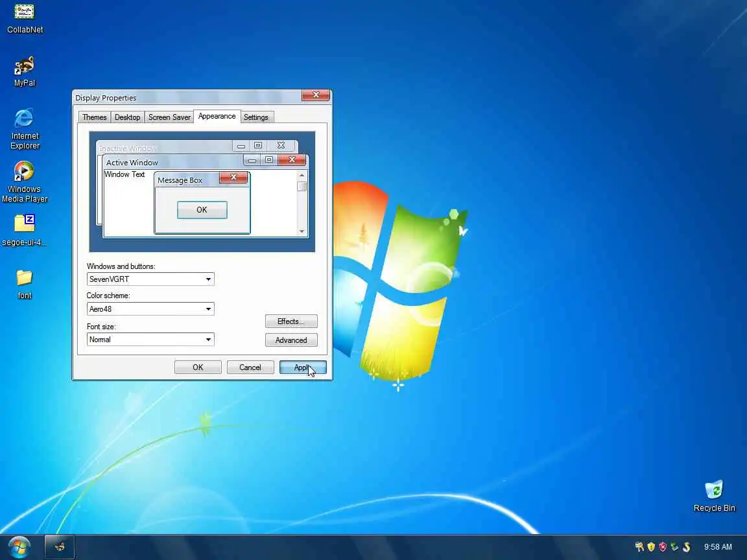The width and height of the screenshot is (747, 560).
Task: Click the yellow shield tray icon
Action: pos(651,546)
